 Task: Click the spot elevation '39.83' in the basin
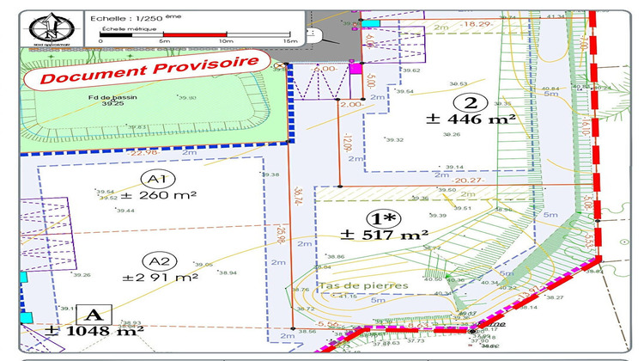click(137, 127)
